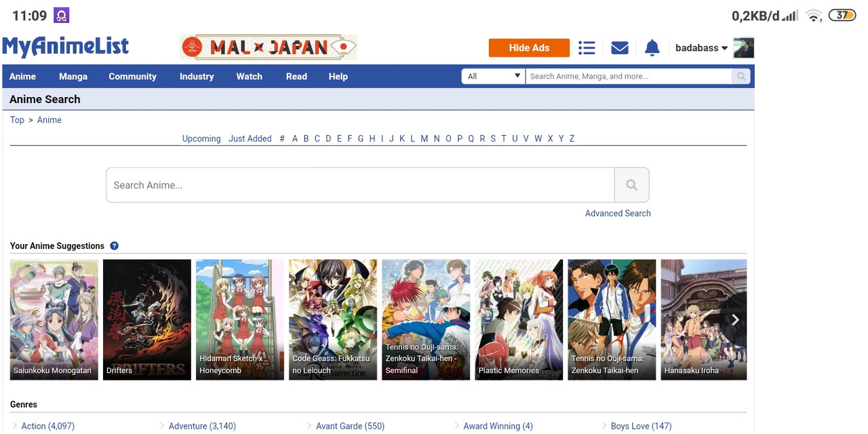Filter anime by letter S
Viewport: 868px width, 434px height.
pyautogui.click(x=493, y=138)
